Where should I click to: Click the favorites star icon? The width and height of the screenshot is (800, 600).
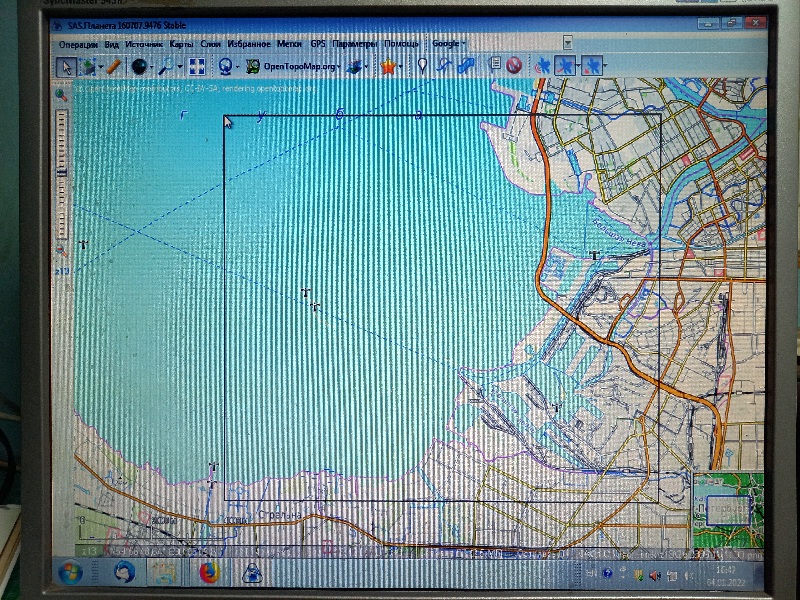coord(387,66)
